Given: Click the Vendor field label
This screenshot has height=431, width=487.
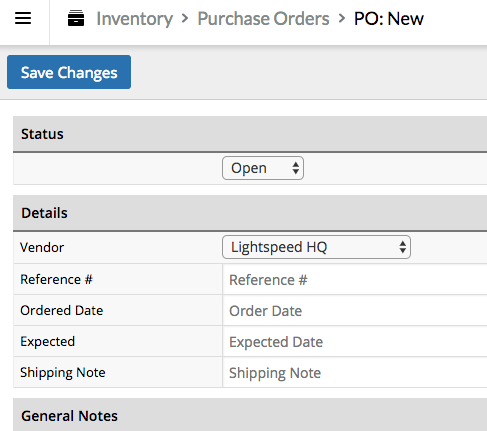Looking at the screenshot, I should [42, 247].
